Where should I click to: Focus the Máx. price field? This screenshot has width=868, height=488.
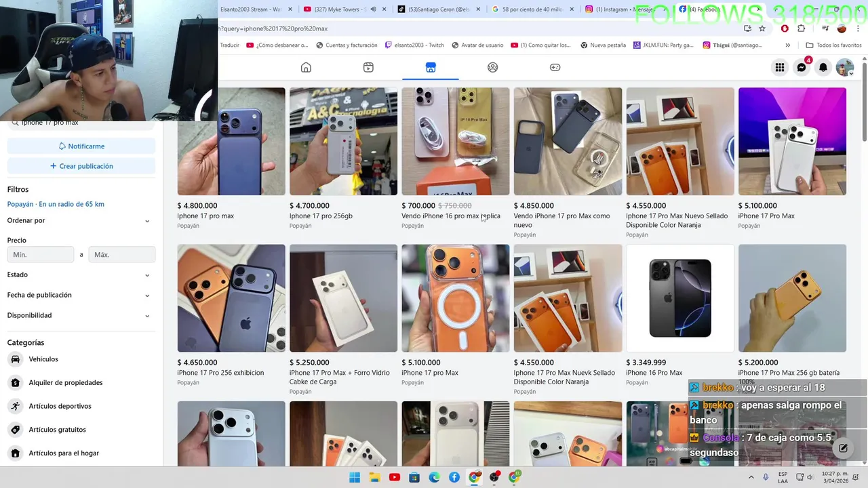coord(122,255)
